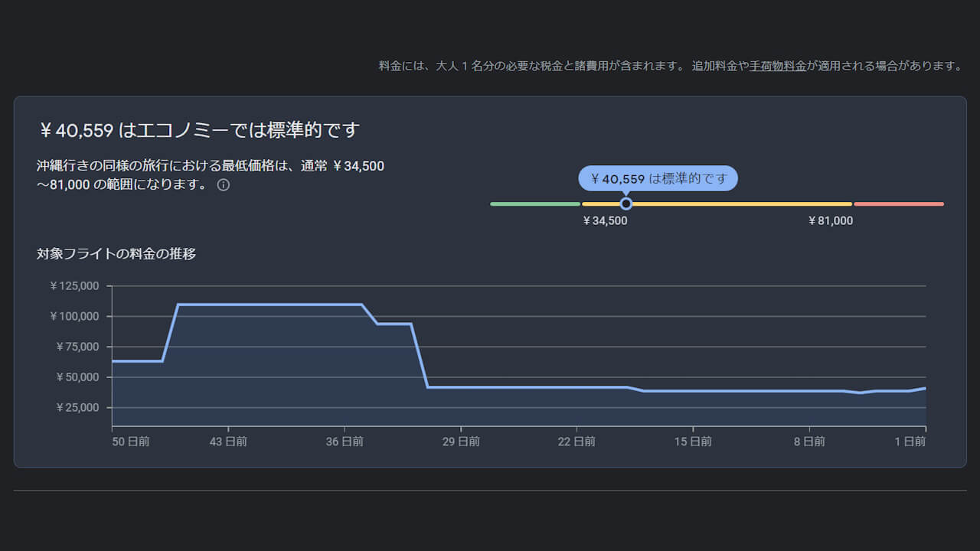Click the '43 日前' label on the chart axis
The height and width of the screenshot is (551, 980).
228,442
